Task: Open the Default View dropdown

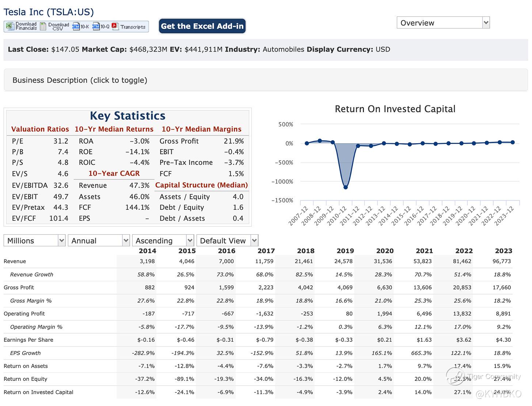Action: point(227,240)
